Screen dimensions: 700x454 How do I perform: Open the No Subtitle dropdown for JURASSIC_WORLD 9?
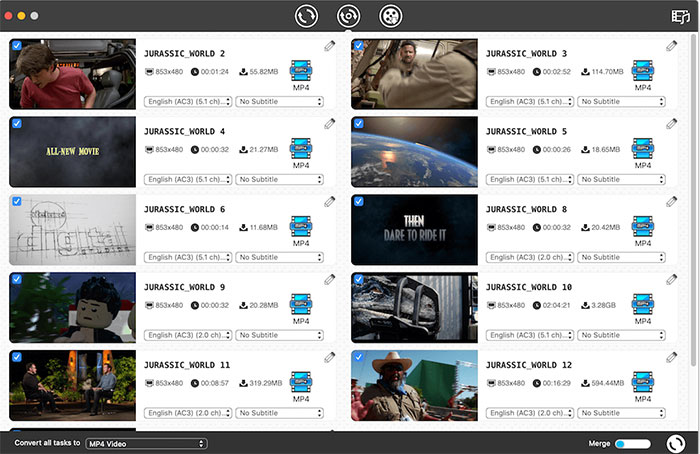tap(280, 335)
